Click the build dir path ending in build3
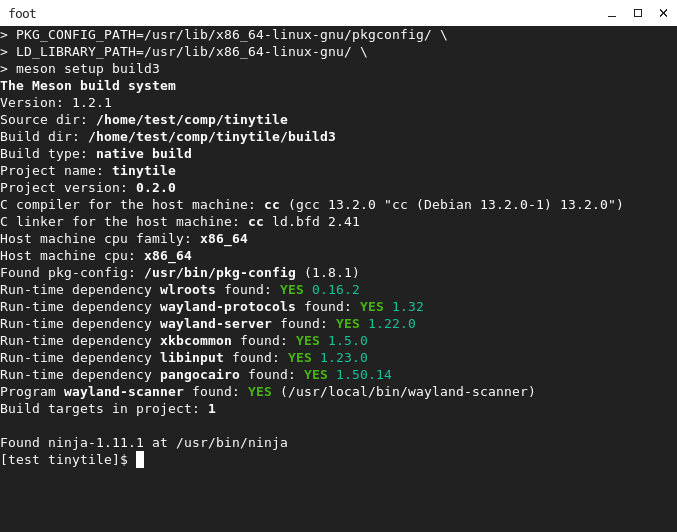 tap(212, 136)
